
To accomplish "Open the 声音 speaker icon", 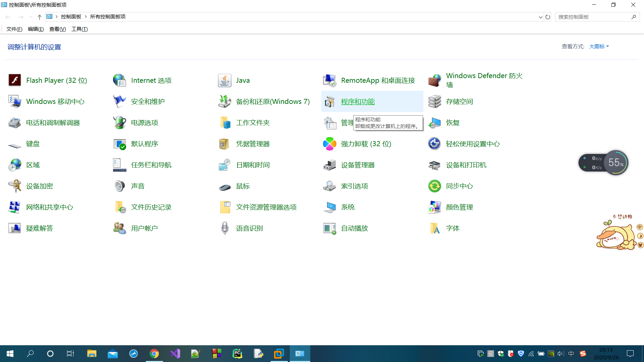I will point(119,186).
